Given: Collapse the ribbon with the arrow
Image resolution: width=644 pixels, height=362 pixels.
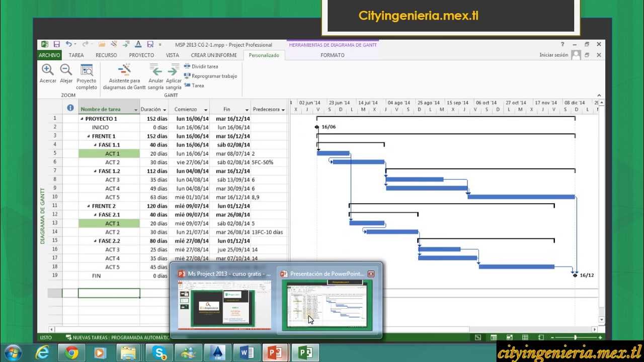Looking at the screenshot, I should tap(599, 95).
